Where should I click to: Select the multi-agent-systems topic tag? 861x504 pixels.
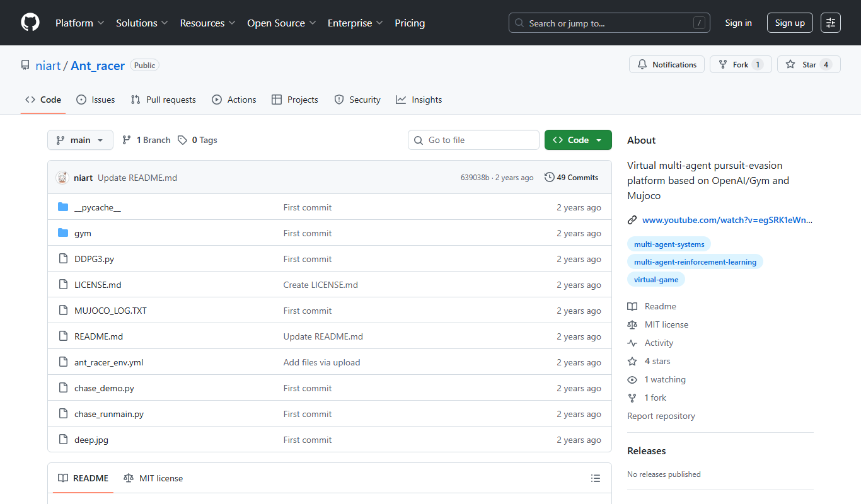click(x=669, y=244)
